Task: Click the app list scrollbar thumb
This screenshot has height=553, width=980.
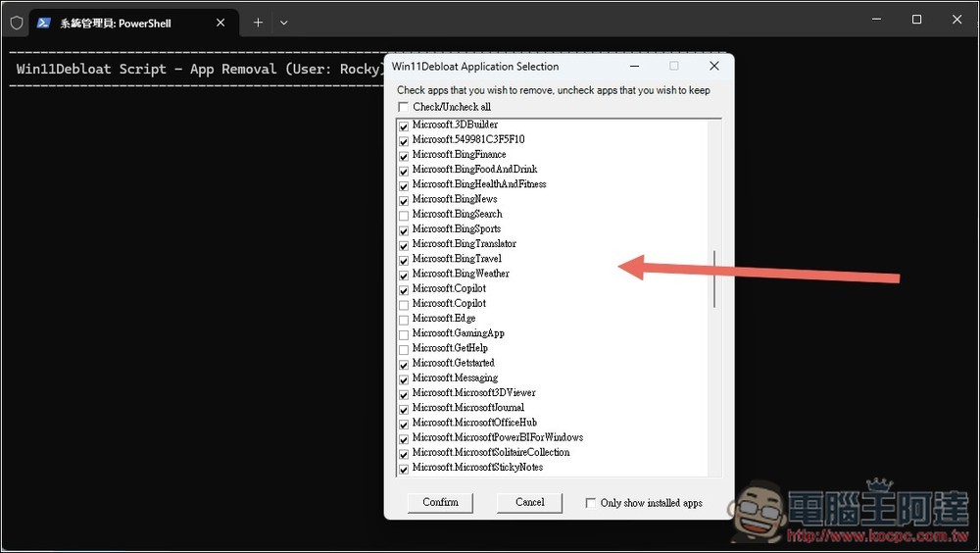Action: (714, 279)
